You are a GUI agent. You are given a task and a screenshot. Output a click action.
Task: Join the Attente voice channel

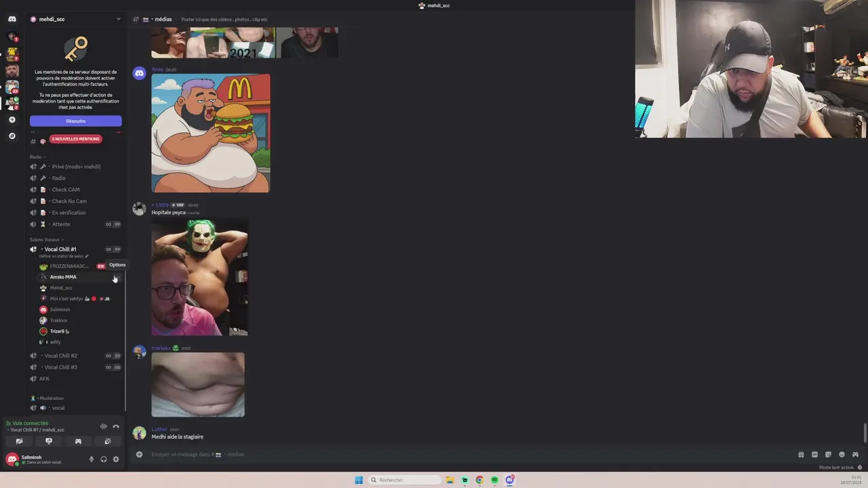pyautogui.click(x=75, y=224)
